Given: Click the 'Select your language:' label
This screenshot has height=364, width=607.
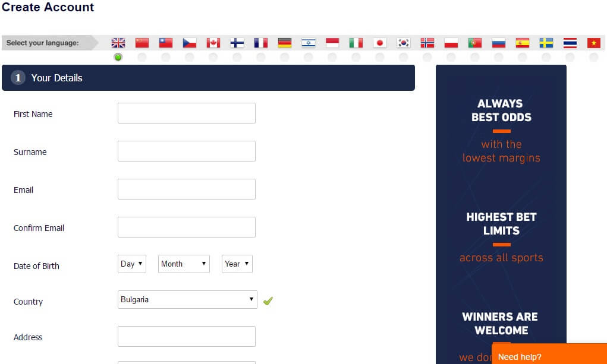Looking at the screenshot, I should pos(43,43).
